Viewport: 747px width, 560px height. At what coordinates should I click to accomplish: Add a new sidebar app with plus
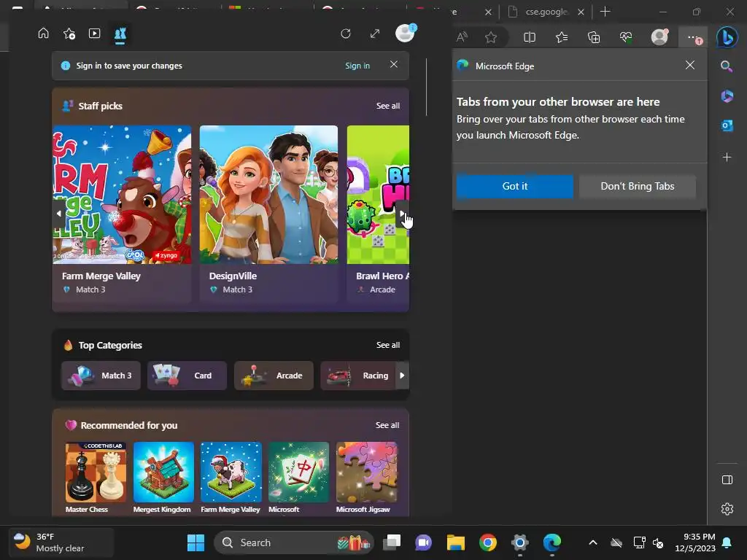[x=727, y=157]
